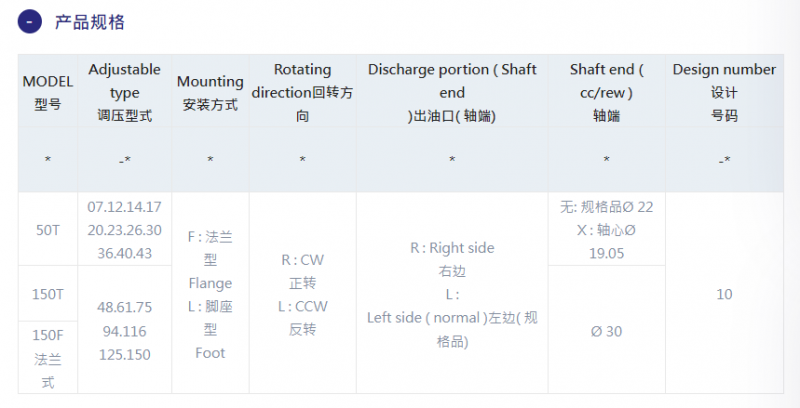This screenshot has width=800, height=408.
Task: Select the MODEL 型号 column header
Action: 48,93
